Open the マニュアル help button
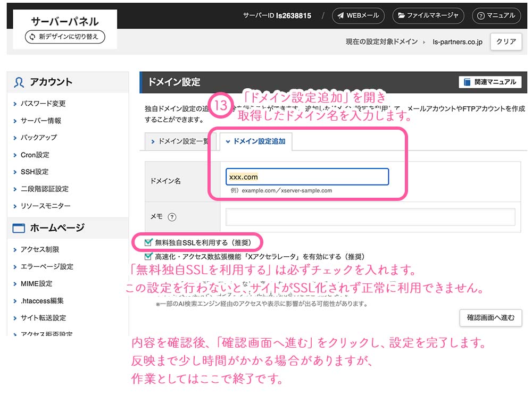 point(496,15)
